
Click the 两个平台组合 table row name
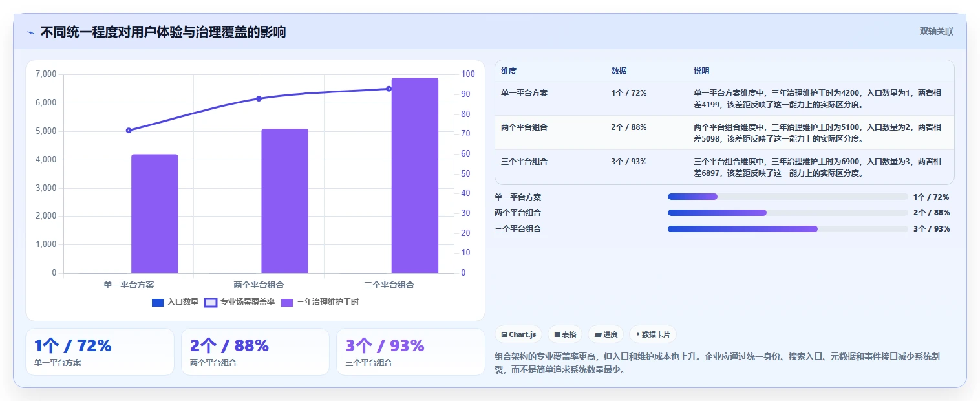524,127
